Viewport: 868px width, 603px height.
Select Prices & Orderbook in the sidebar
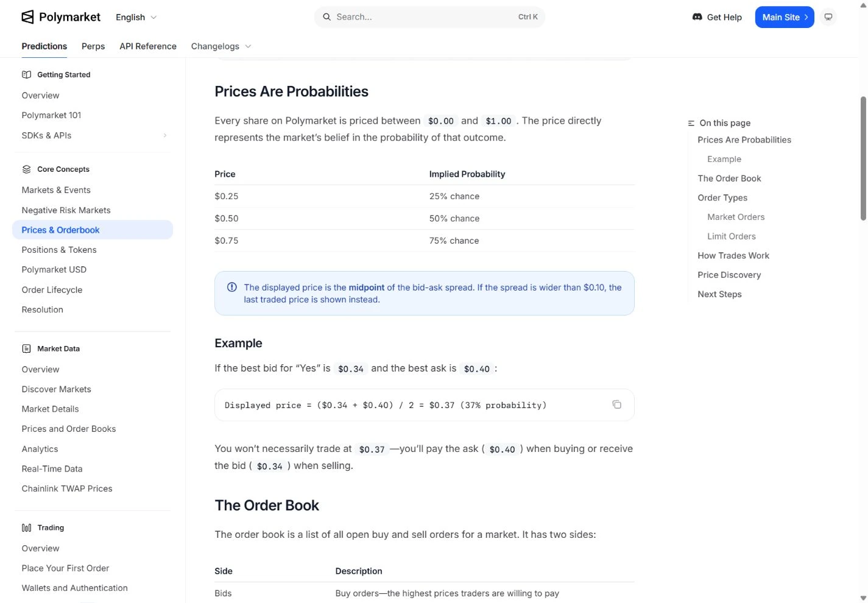click(x=93, y=230)
